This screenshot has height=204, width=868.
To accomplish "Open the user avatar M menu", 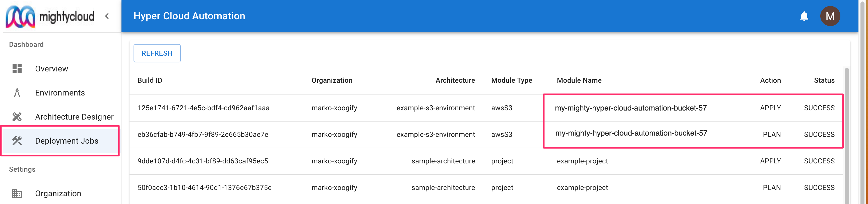I will click(x=830, y=16).
